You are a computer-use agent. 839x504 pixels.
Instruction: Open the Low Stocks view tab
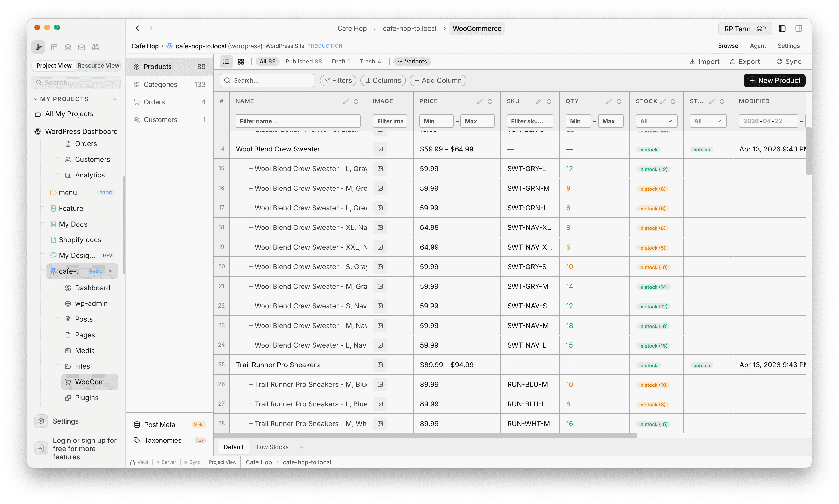pyautogui.click(x=272, y=447)
